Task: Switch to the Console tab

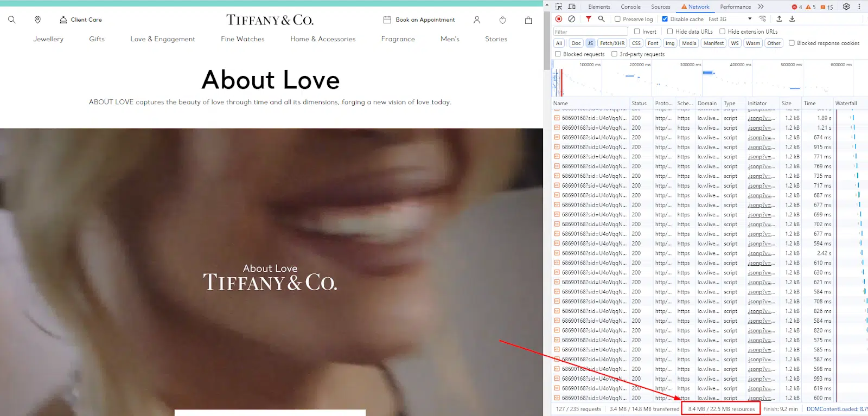Action: pyautogui.click(x=630, y=7)
